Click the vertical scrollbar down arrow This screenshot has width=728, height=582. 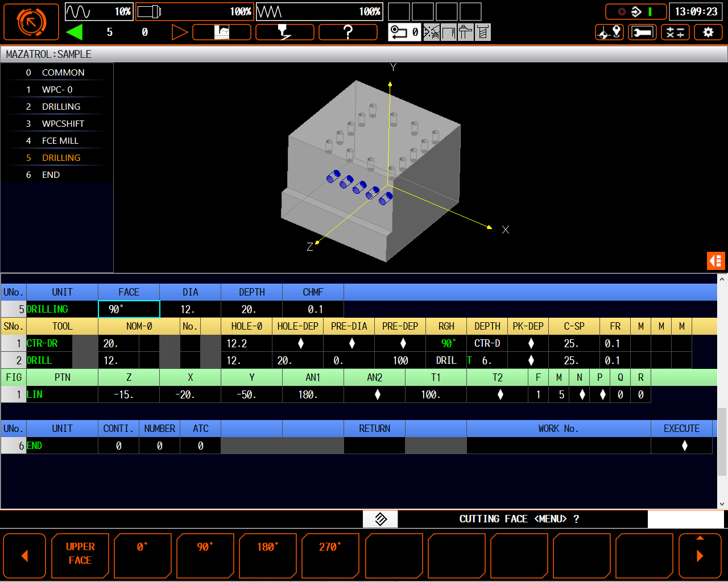pyautogui.click(x=722, y=504)
